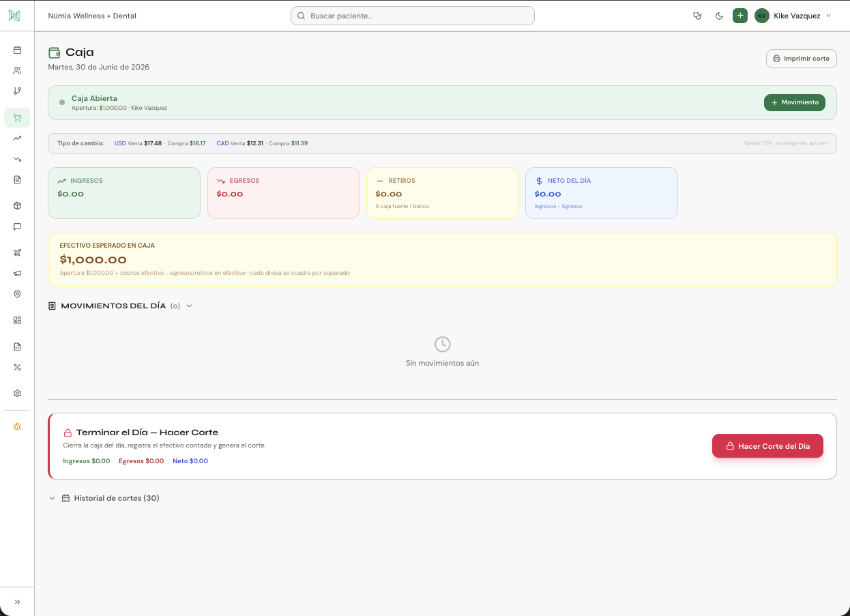Open the map pin location sidebar icon
Image resolution: width=850 pixels, height=616 pixels.
(17, 294)
